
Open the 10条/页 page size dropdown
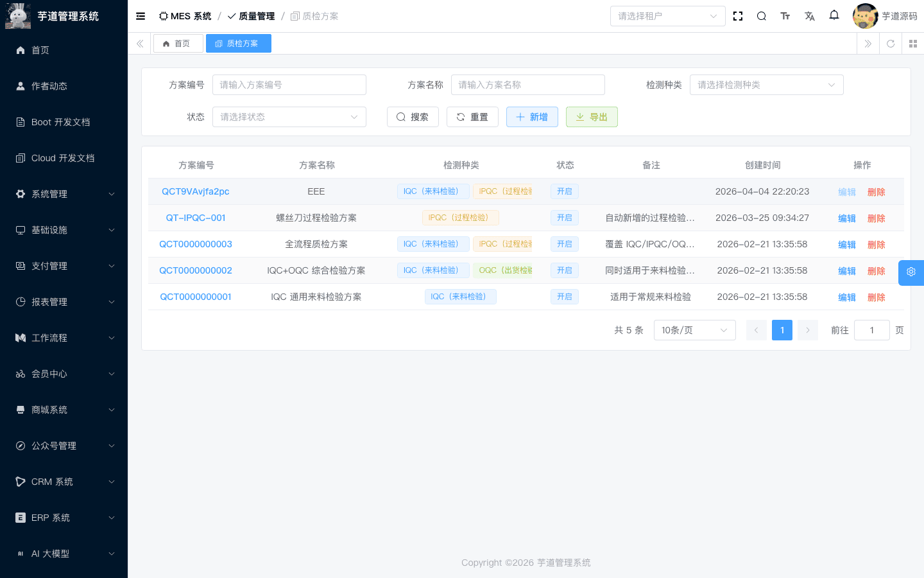point(694,329)
